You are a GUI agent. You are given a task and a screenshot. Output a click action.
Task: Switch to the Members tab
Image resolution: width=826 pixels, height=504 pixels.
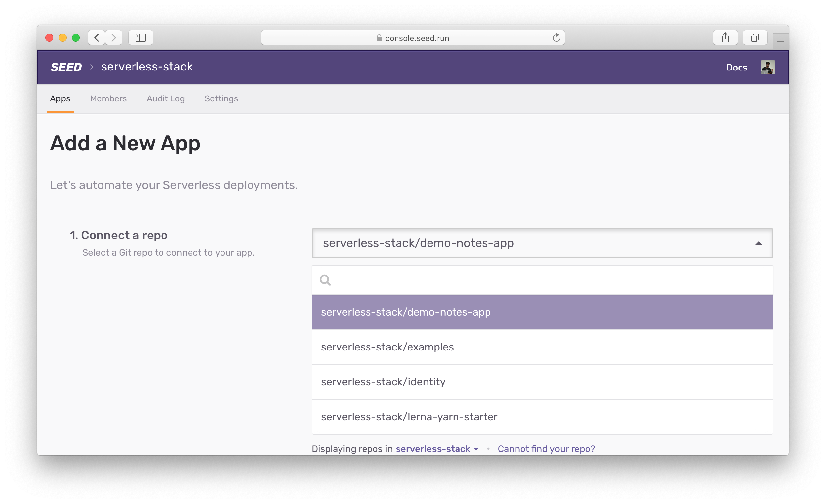108,98
